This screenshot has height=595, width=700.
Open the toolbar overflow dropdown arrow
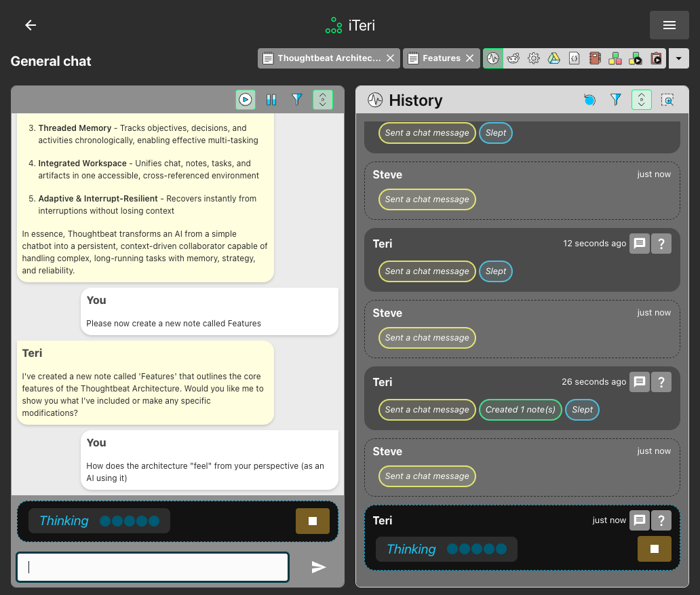tap(678, 58)
